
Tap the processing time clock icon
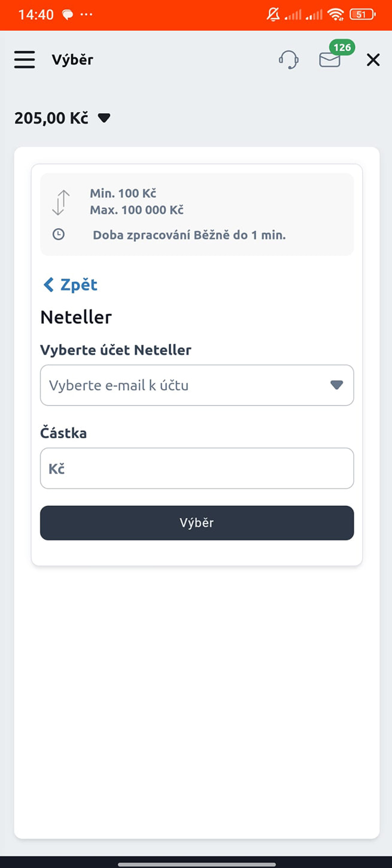59,235
